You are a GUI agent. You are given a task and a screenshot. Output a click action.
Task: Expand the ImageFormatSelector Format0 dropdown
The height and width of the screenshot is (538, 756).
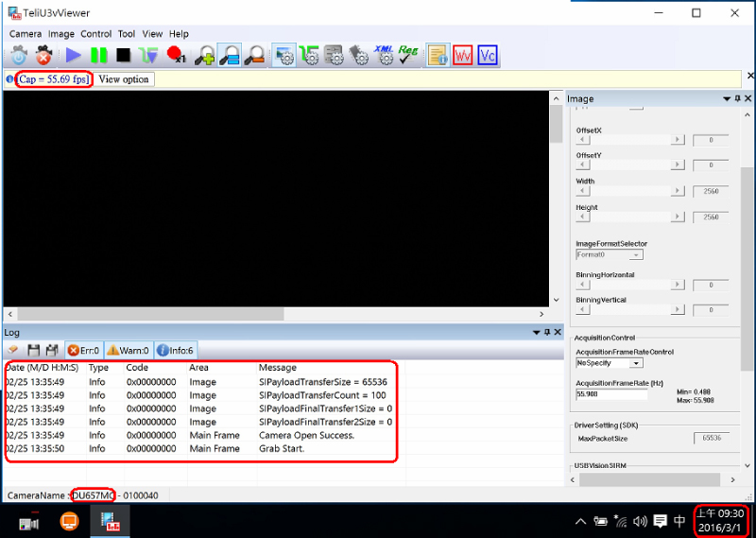(x=610, y=254)
